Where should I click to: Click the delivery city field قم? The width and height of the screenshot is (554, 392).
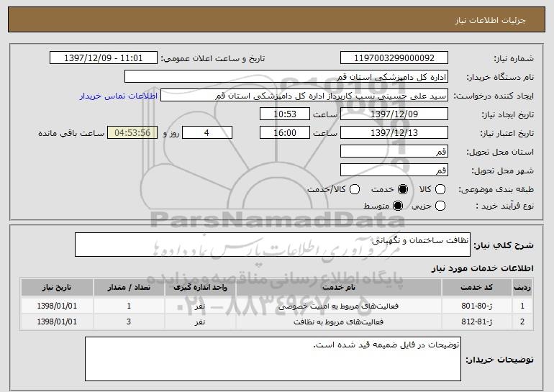394,170
